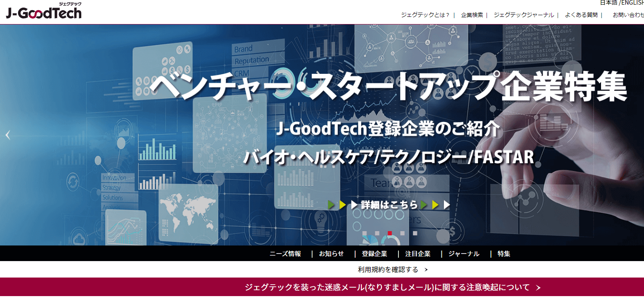Screen dimensions: 644x302
Task: Select the お知らせ section
Action: [331, 253]
